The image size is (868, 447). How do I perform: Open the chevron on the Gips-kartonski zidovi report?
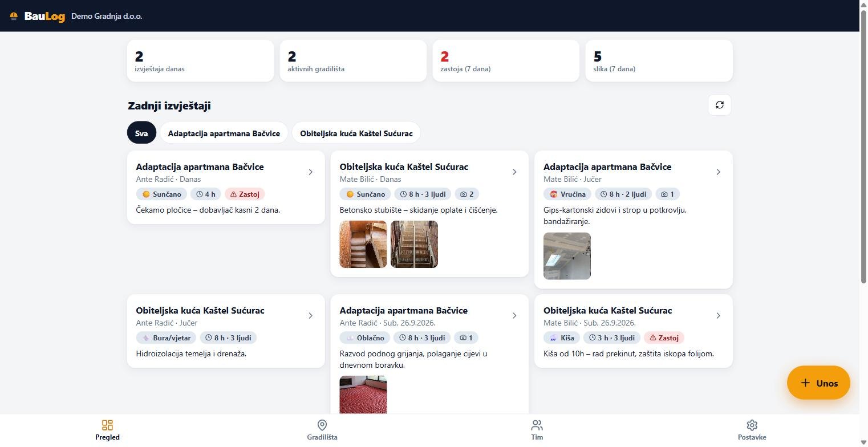tap(718, 172)
